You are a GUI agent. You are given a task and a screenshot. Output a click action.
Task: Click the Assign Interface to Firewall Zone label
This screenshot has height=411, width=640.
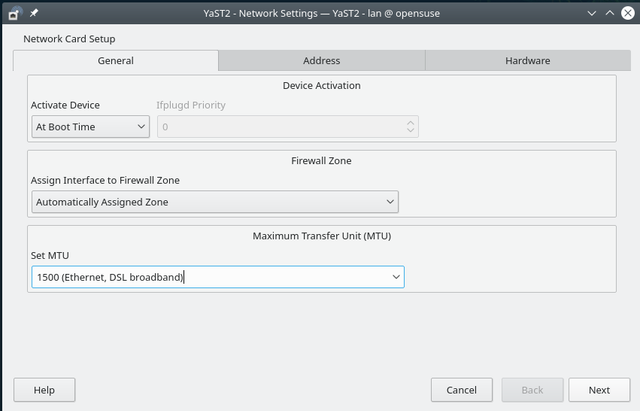tap(105, 180)
